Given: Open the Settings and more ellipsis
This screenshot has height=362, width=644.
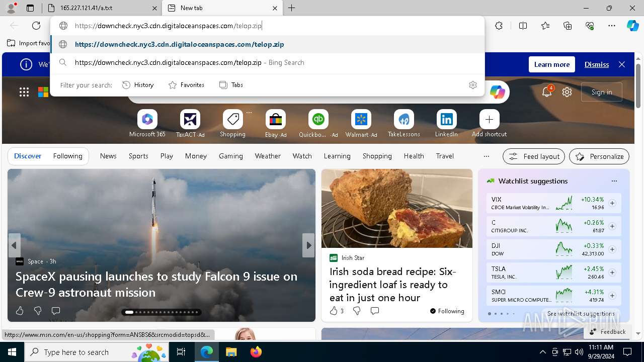Looking at the screenshot, I should [612, 26].
